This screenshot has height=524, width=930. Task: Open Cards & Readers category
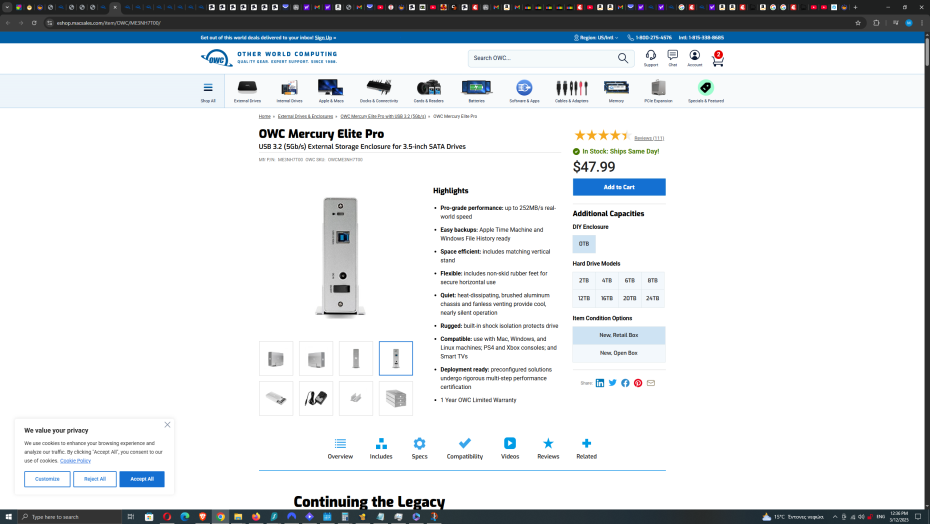coord(428,91)
